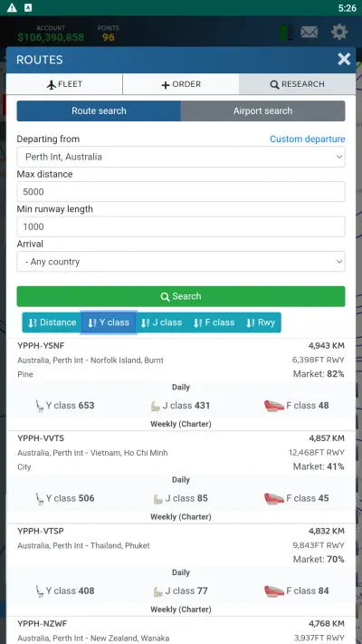This screenshot has height=644, width=362.
Task: Click the J class seat icon for YPPH-VTSP
Action: point(158,591)
